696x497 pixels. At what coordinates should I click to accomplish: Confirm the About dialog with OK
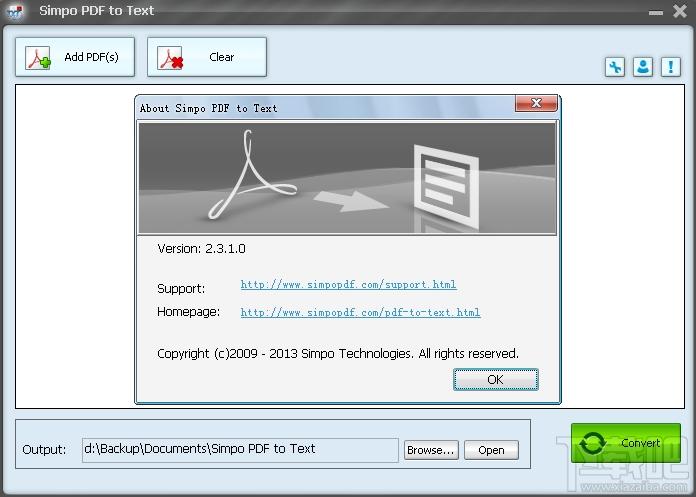496,379
